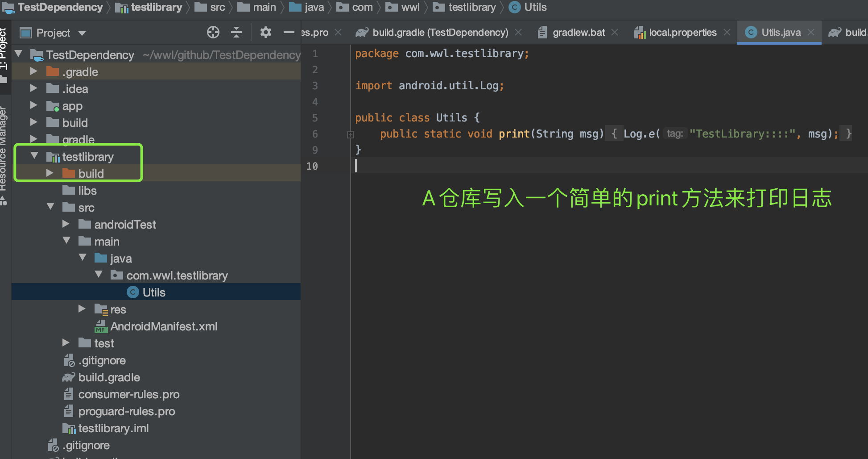Expand folded print method in gutter
The width and height of the screenshot is (868, 459).
click(x=351, y=134)
